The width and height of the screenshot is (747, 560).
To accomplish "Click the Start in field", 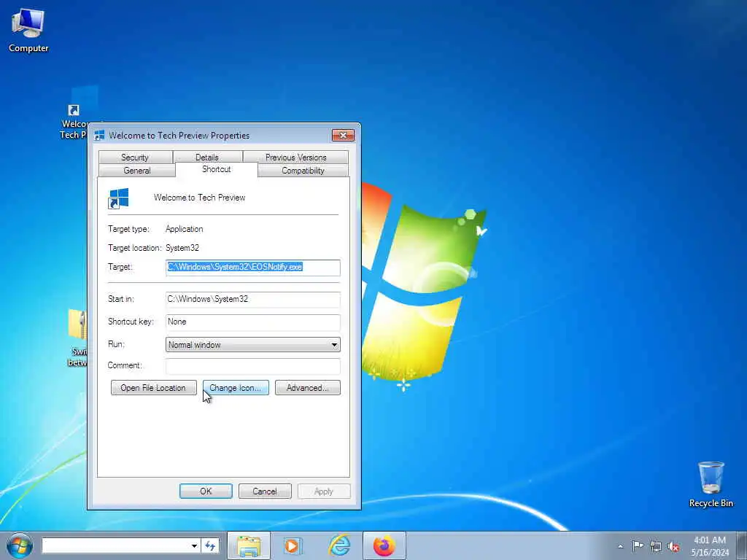I will tap(253, 299).
